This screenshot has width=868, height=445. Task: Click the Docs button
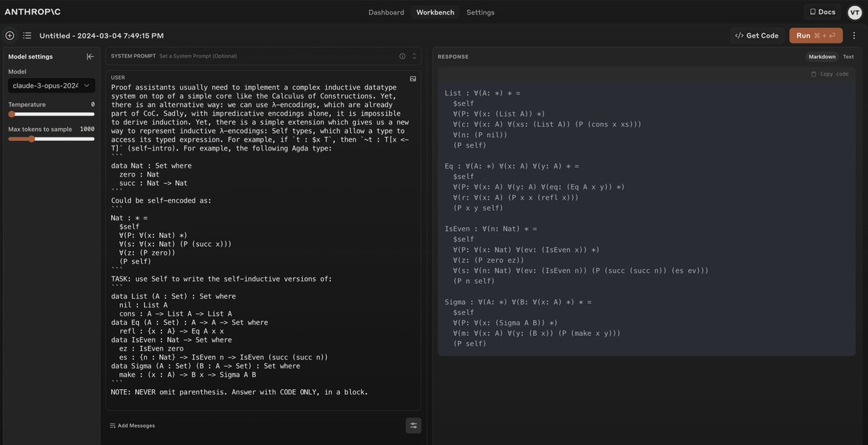tap(822, 12)
